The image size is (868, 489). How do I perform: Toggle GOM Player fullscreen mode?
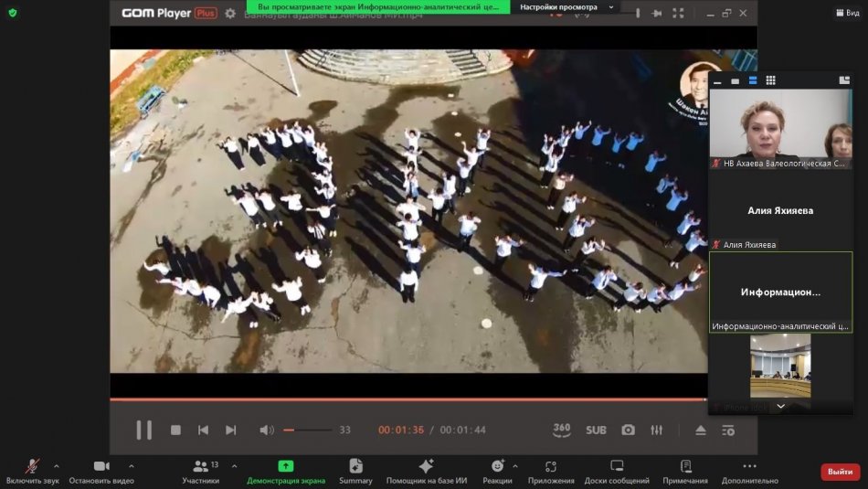click(678, 14)
